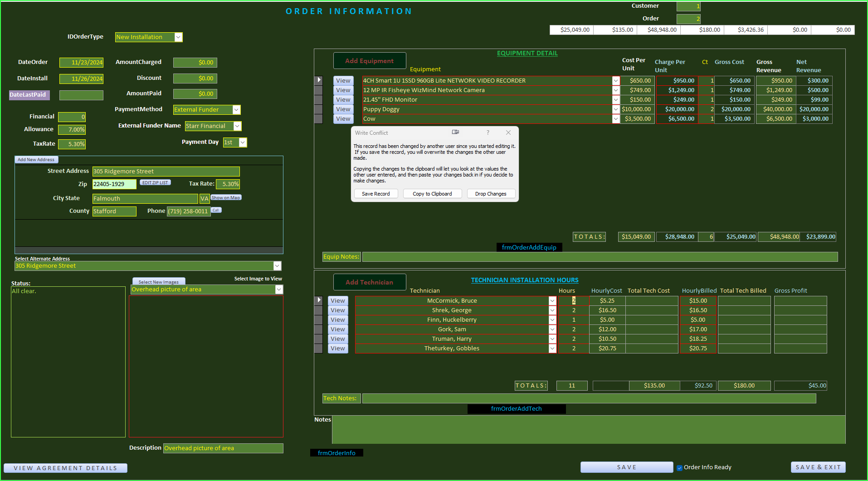Click the Street Address input field

pyautogui.click(x=166, y=172)
